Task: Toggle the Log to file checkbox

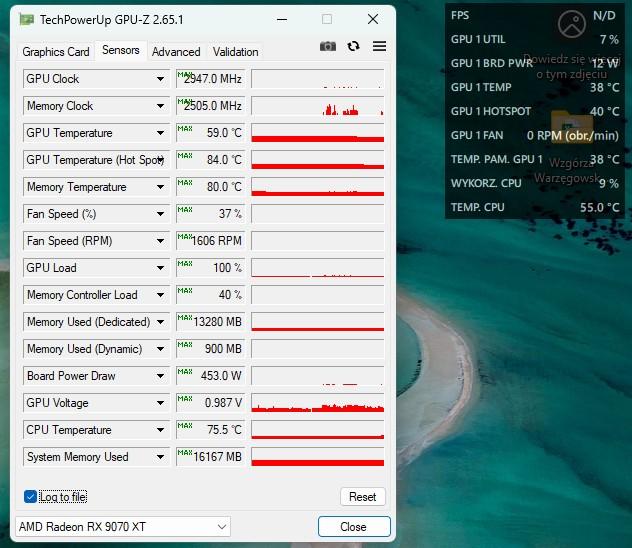Action: (30, 497)
